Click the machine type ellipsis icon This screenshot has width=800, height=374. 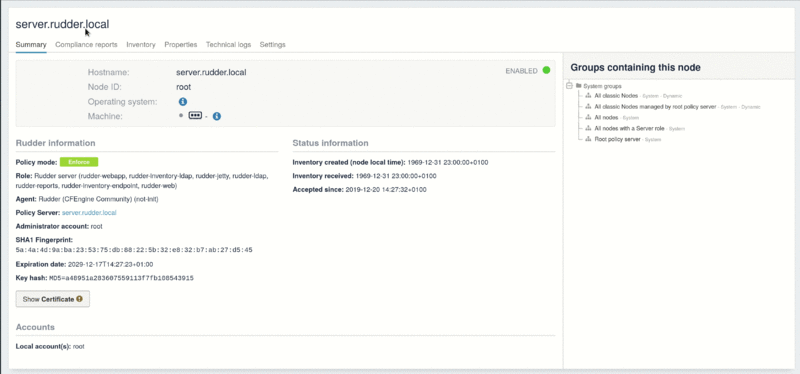(x=195, y=116)
